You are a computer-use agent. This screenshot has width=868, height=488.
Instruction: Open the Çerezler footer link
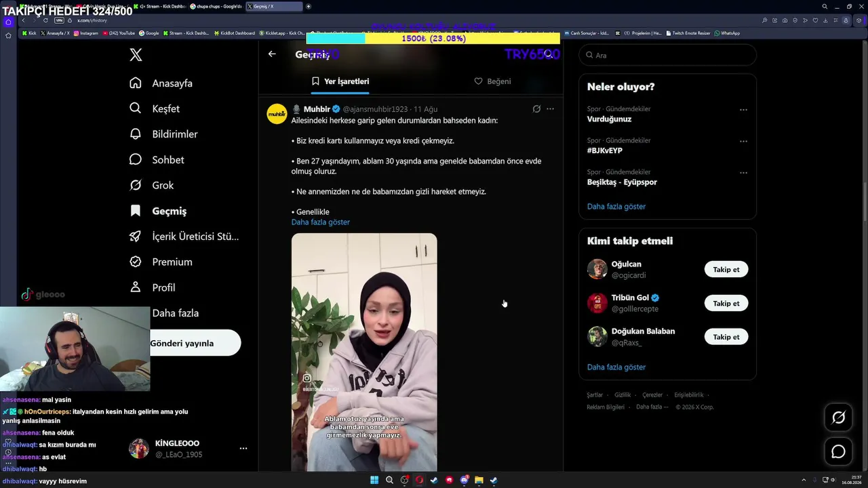click(652, 395)
